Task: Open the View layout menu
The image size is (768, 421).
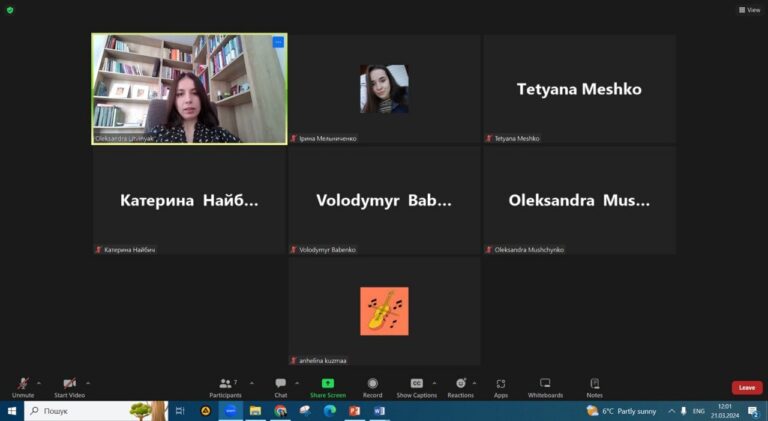Action: [x=750, y=10]
